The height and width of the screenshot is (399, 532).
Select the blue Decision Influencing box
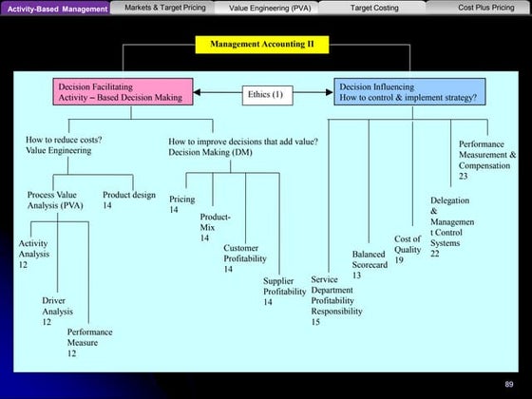pyautogui.click(x=409, y=91)
